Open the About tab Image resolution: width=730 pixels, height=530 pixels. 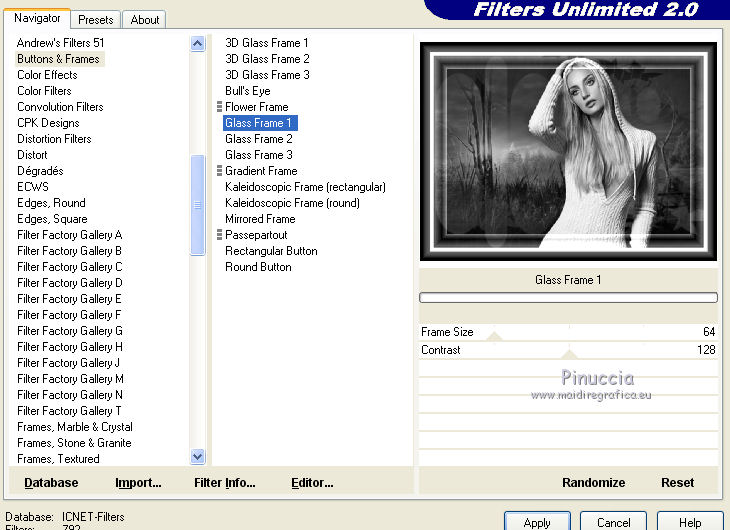145,20
